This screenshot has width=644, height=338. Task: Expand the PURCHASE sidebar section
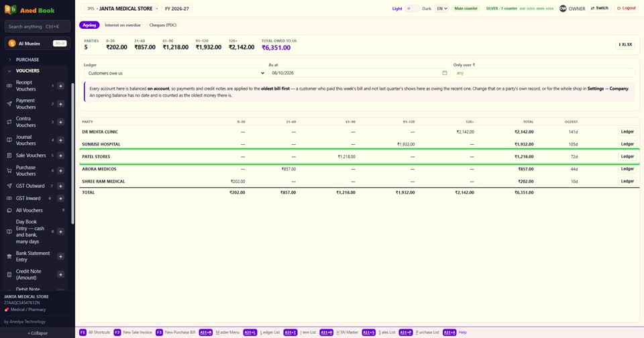[x=27, y=60]
